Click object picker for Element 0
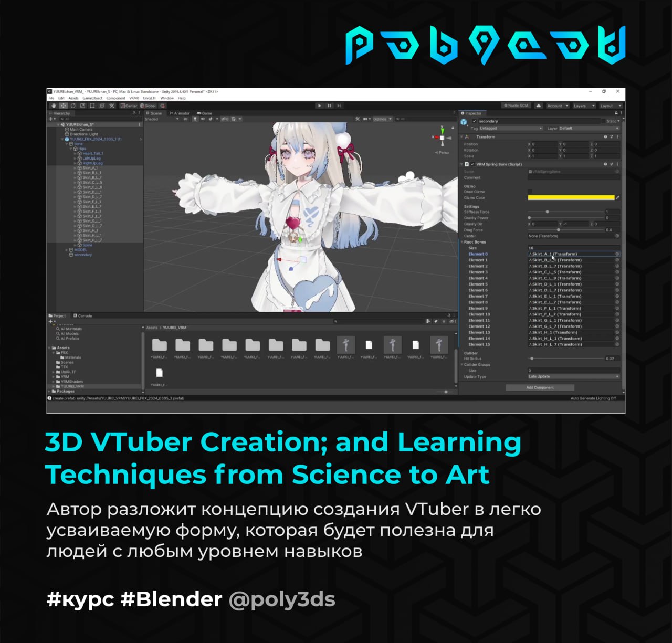Screen dimensions: 672x643 (617, 254)
